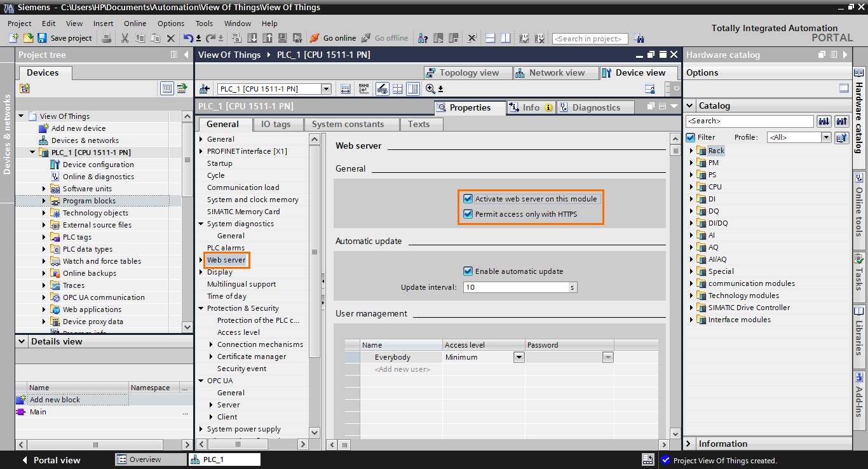Open the Tools menu

204,24
